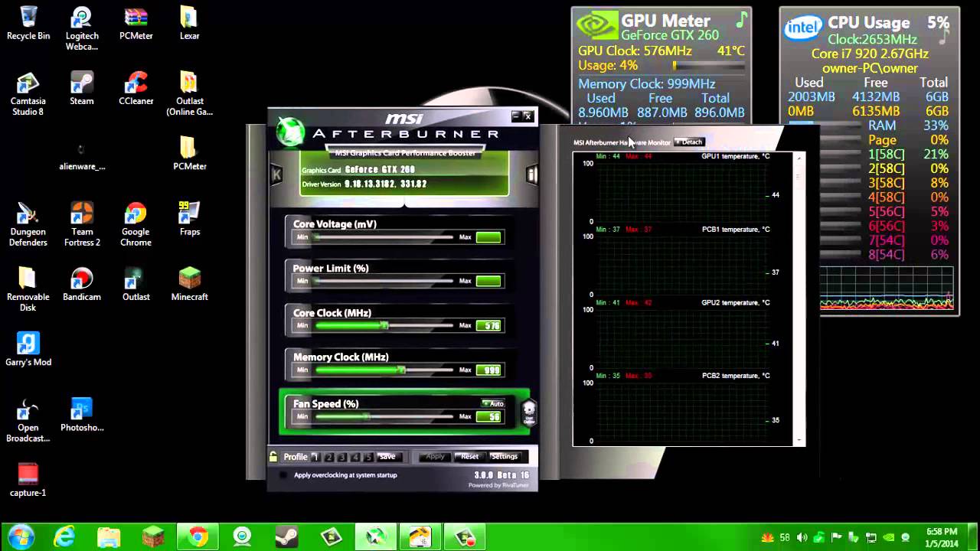Viewport: 980px width, 551px height.
Task: Enable Apply overclocking at system startup
Action: coord(283,475)
